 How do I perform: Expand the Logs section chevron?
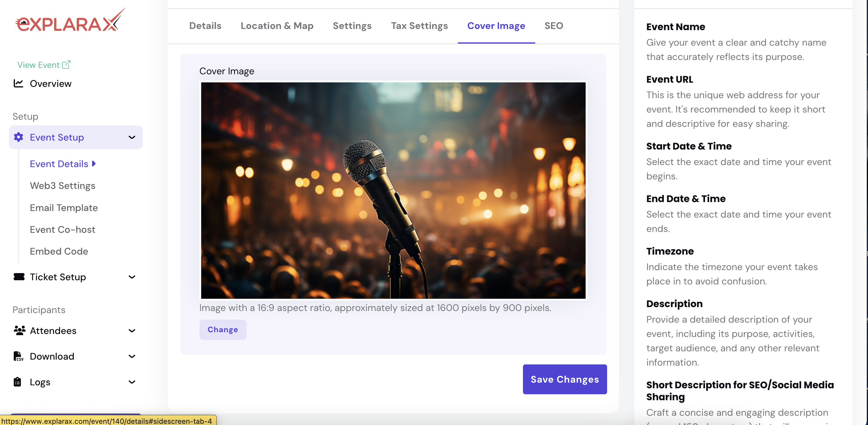click(132, 382)
